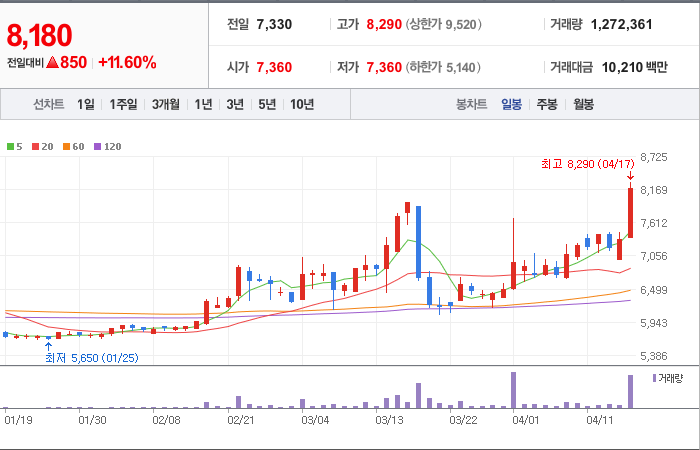This screenshot has height=450, width=700.
Task: Click the 5,943 price axis label
Action: click(654, 323)
